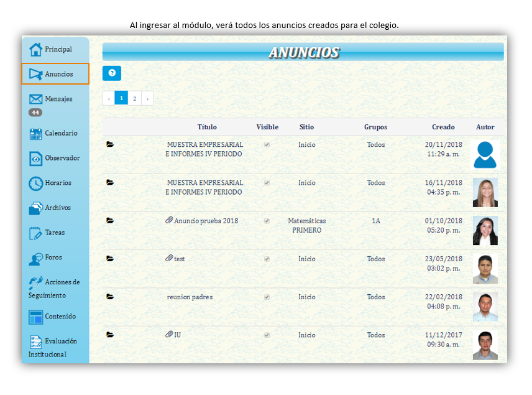Viewport: 532px width, 395px height.
Task: Click the '1A' group cell
Action: pyautogui.click(x=376, y=221)
